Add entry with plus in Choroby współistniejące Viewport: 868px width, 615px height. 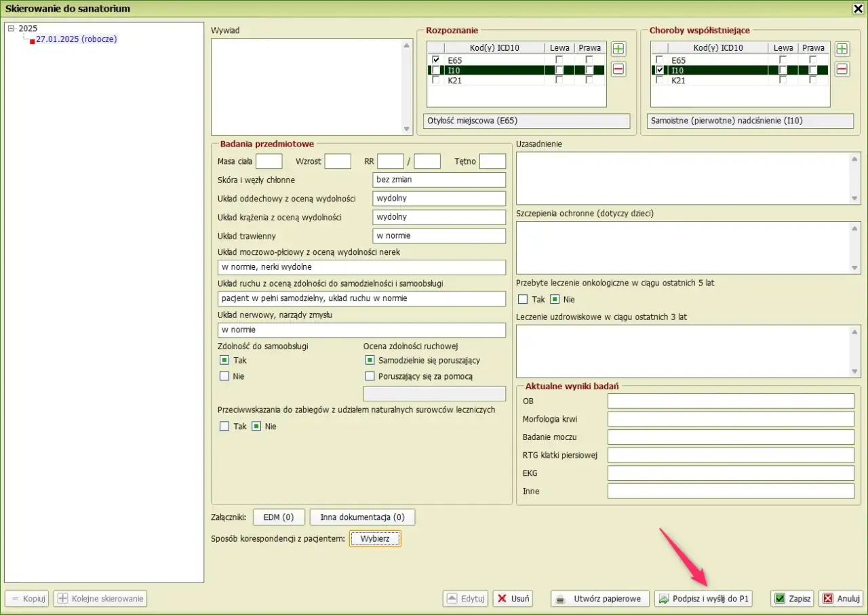[x=842, y=49]
